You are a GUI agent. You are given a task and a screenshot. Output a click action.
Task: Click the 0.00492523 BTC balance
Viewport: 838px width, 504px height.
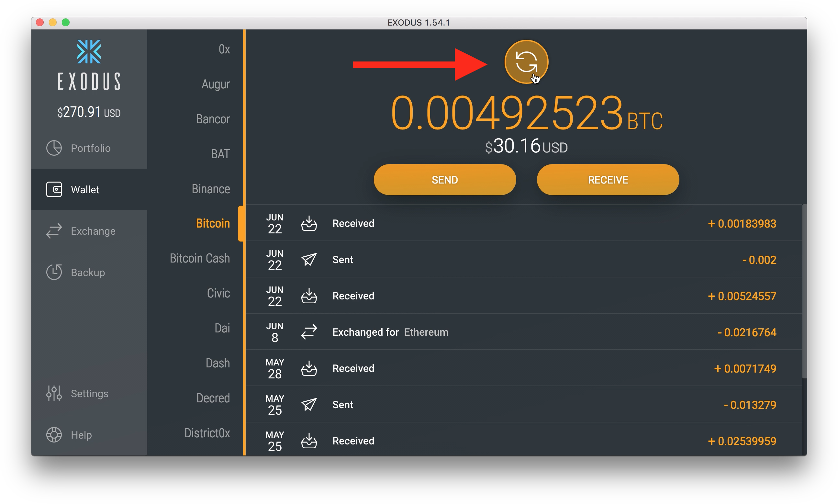pos(526,113)
